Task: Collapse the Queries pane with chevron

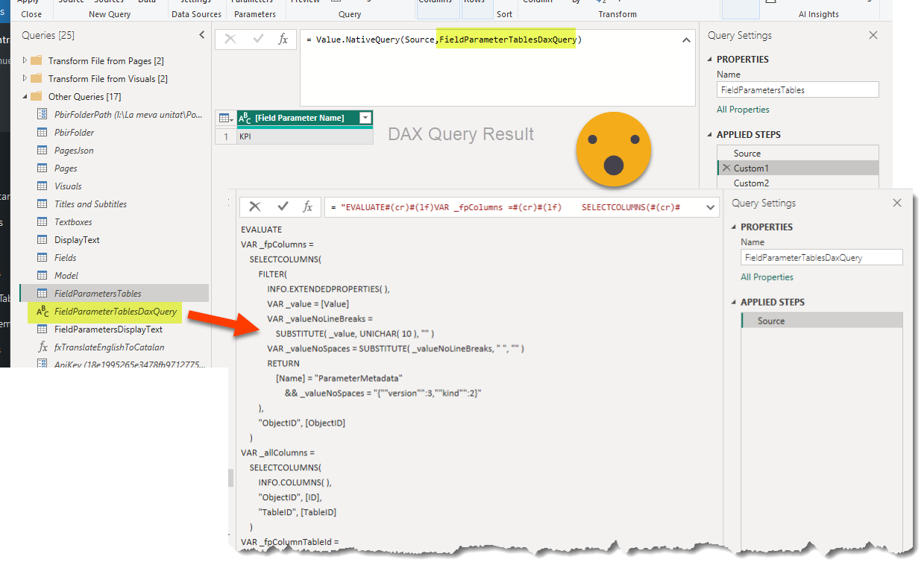Action: (201, 35)
